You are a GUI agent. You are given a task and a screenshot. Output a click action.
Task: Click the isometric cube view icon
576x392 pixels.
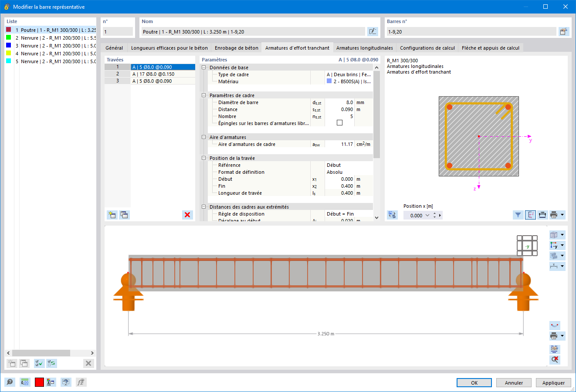pos(554,235)
